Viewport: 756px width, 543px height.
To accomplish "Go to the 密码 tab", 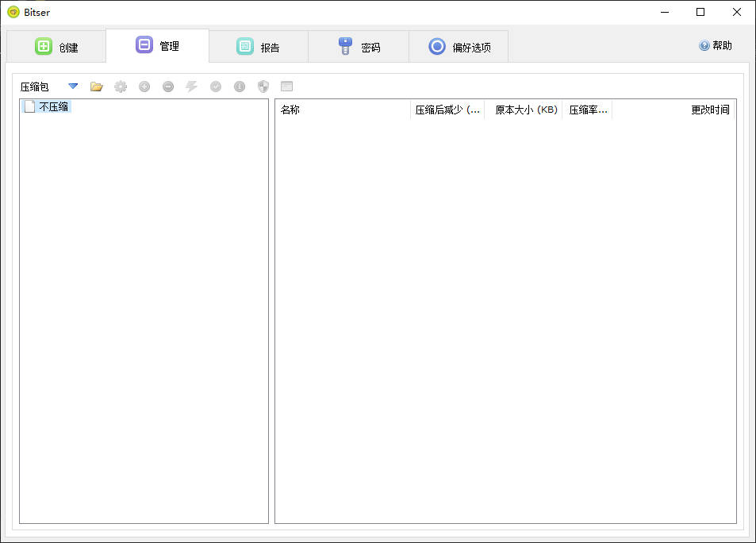I will 359,47.
